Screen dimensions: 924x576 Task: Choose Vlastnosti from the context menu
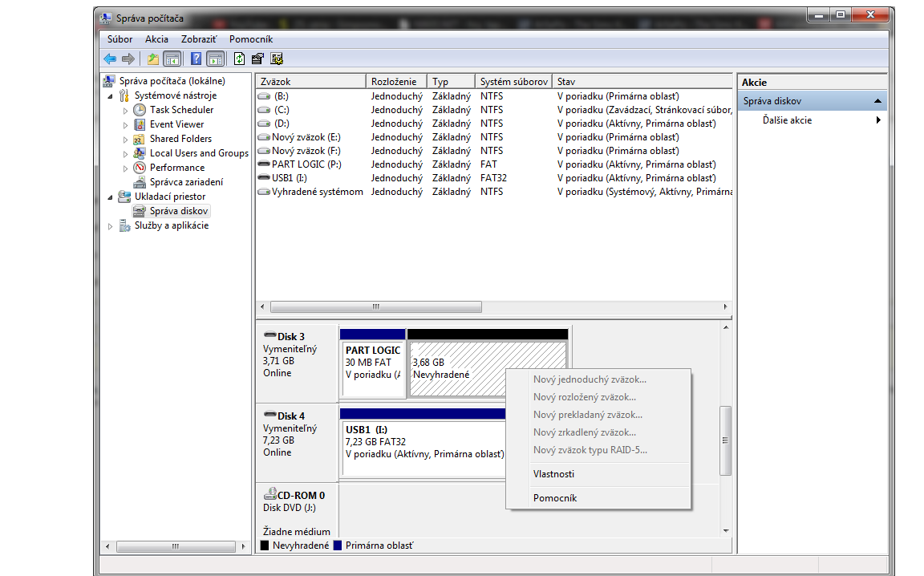[x=553, y=474]
